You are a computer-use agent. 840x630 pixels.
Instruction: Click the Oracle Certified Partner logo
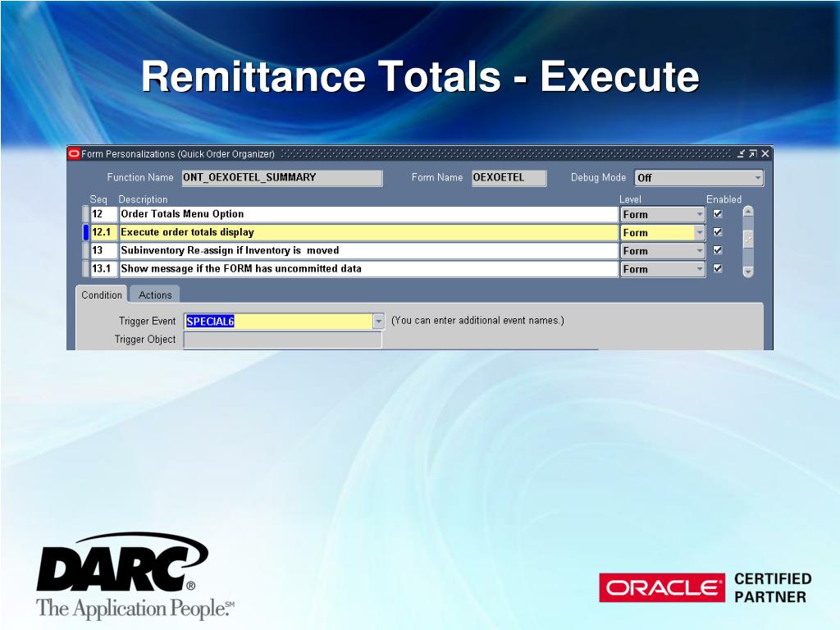click(705, 587)
